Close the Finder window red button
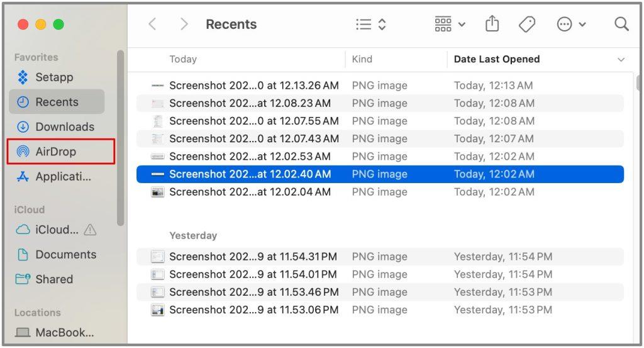This screenshot has width=644, height=348. point(23,25)
